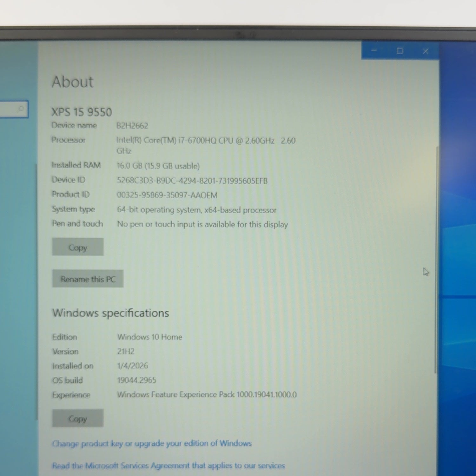
Task: Click the Experience label
Action: (71, 395)
